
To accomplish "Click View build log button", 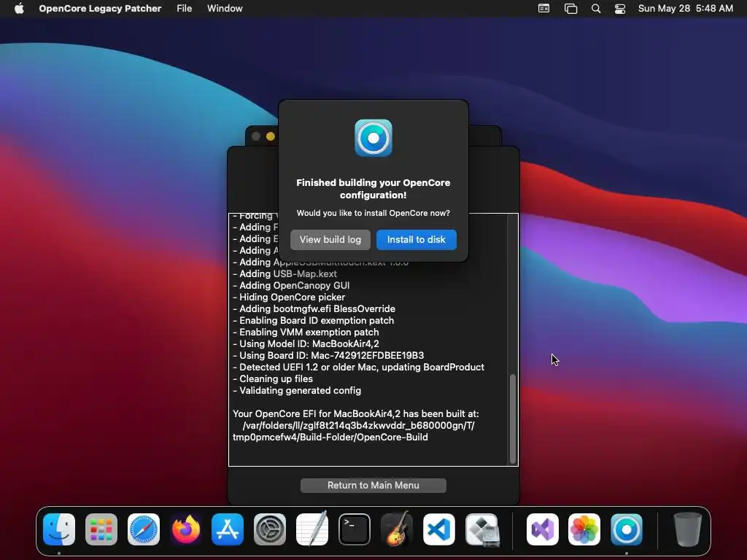I will pyautogui.click(x=330, y=239).
